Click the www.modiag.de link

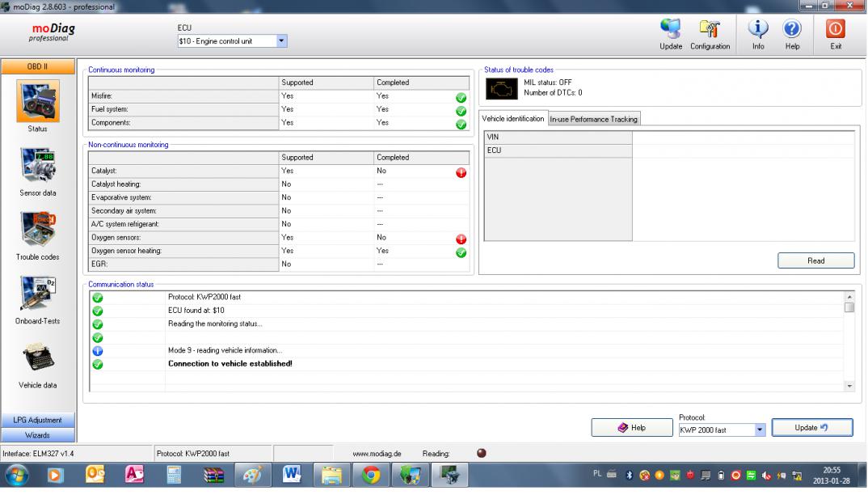click(x=377, y=454)
